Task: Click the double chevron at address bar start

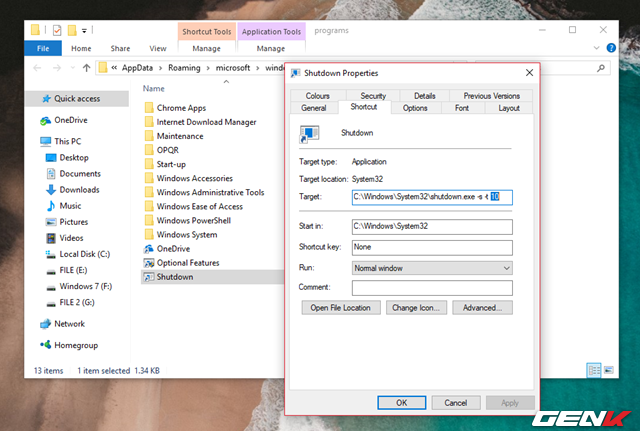Action: click(114, 68)
